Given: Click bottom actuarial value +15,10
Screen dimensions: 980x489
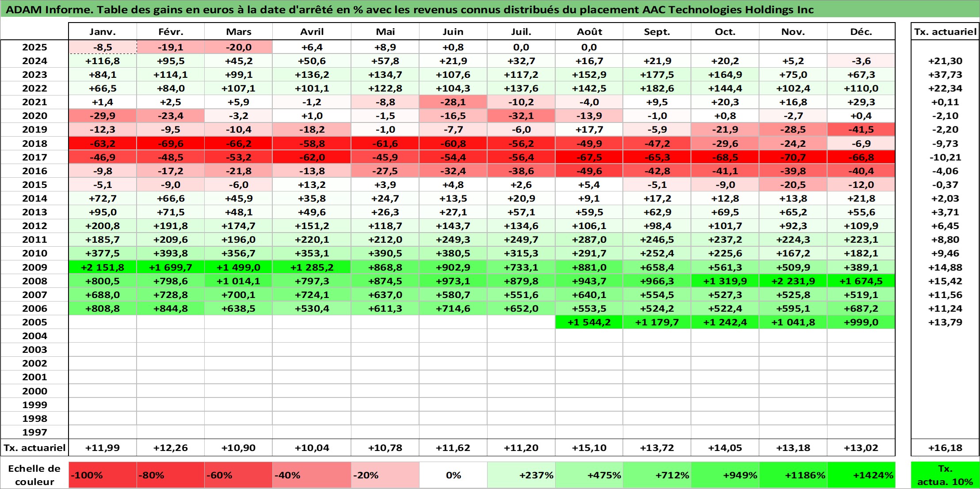Looking at the screenshot, I should 589,448.
